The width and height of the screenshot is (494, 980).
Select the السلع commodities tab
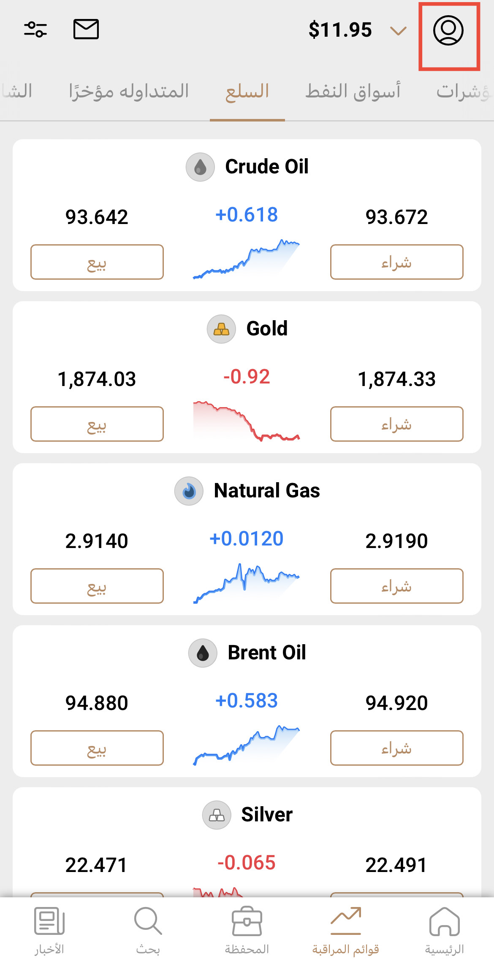click(247, 91)
